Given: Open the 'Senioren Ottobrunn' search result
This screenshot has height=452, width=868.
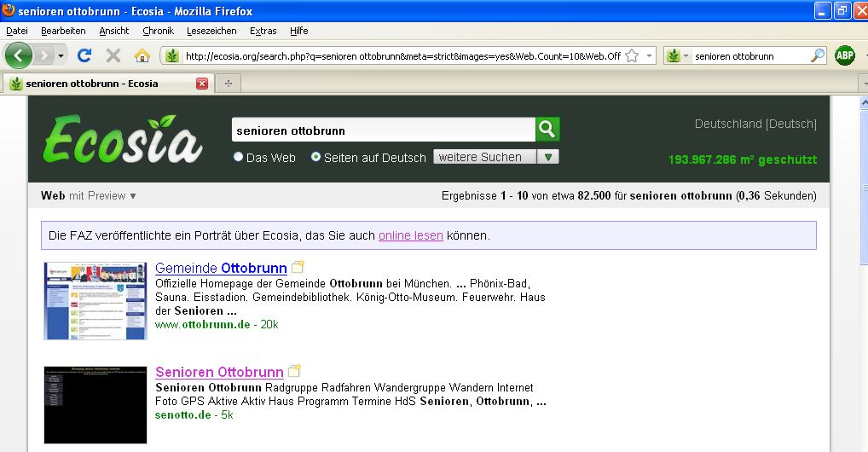Looking at the screenshot, I should 219,372.
